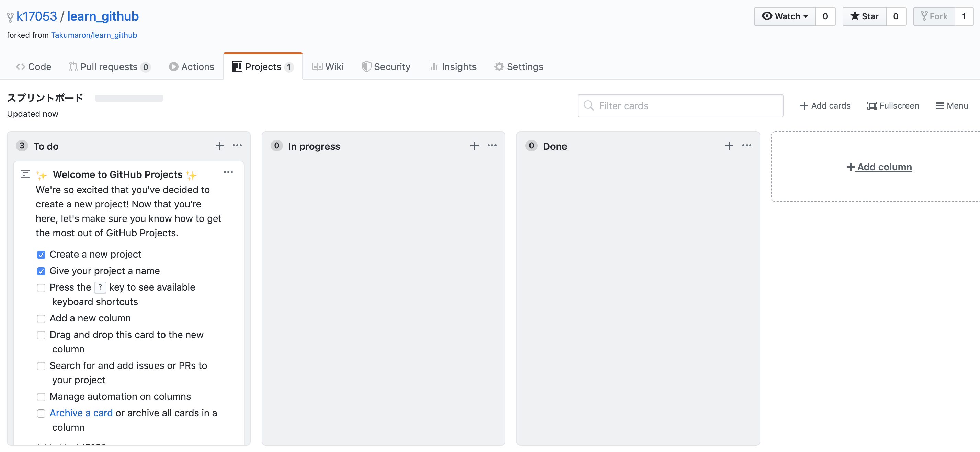Click the To do column heading
The image size is (980, 452).
tap(46, 146)
